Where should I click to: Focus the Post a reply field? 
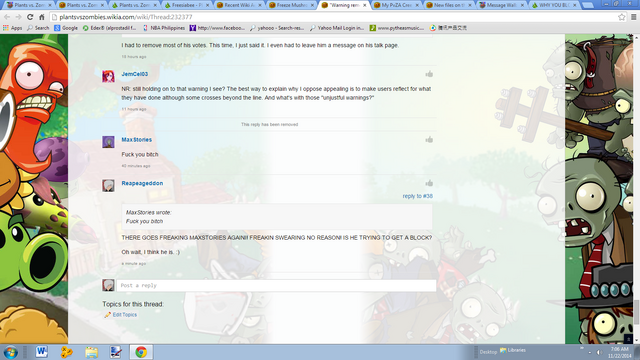tap(276, 285)
